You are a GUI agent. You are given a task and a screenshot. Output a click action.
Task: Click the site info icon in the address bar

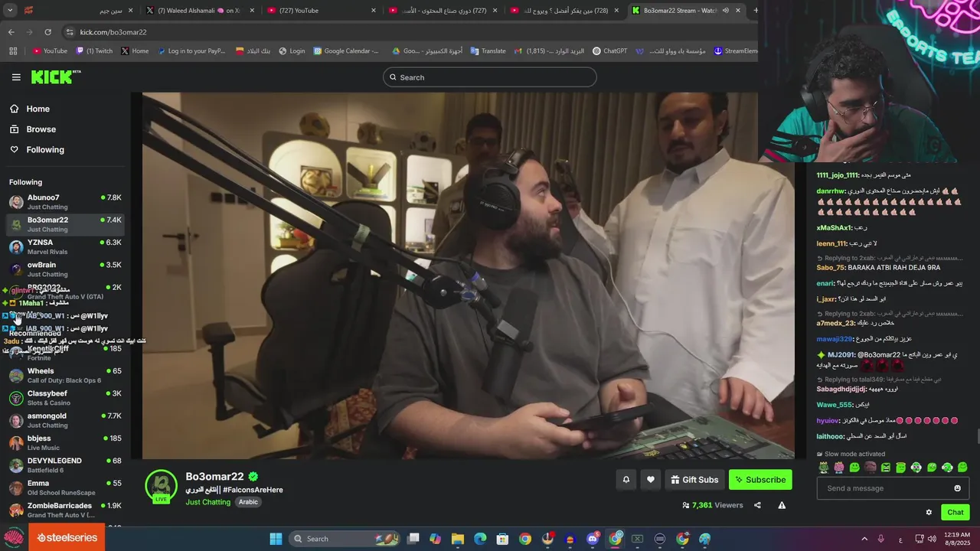(x=70, y=32)
